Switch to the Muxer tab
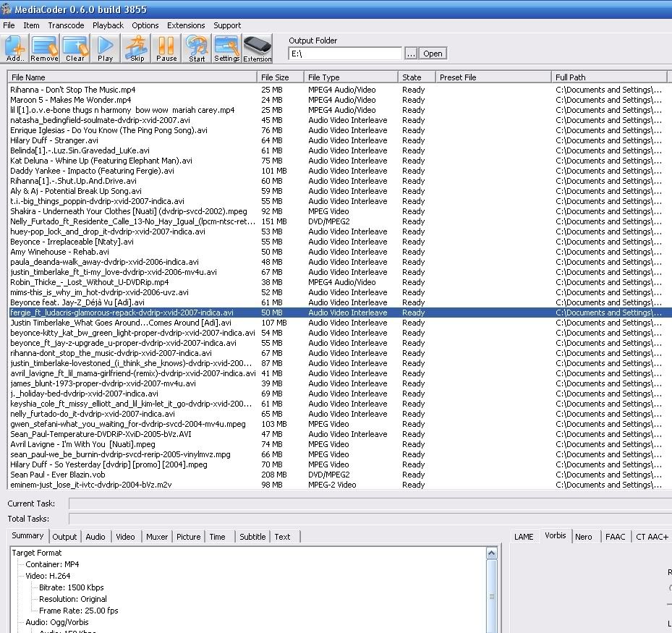The width and height of the screenshot is (672, 633). (157, 537)
